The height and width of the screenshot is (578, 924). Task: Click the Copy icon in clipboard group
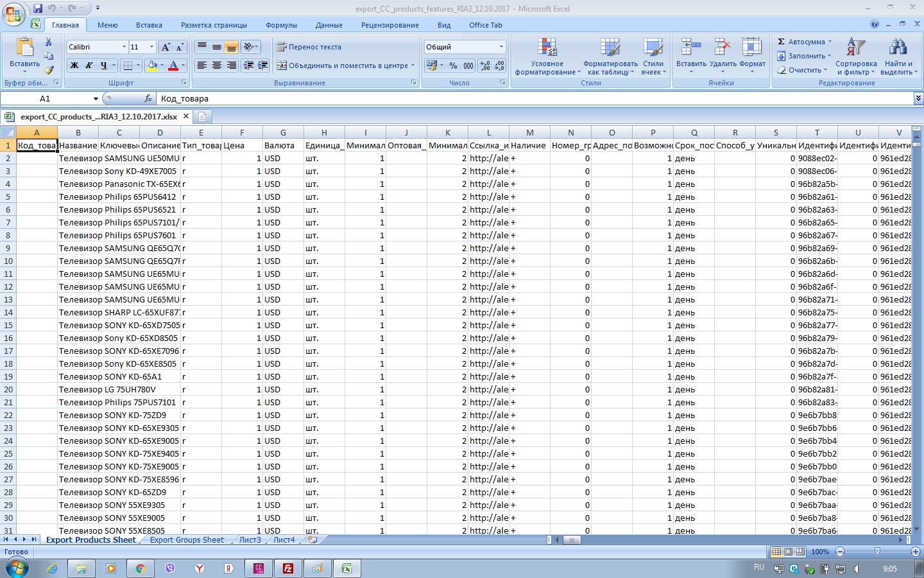48,56
